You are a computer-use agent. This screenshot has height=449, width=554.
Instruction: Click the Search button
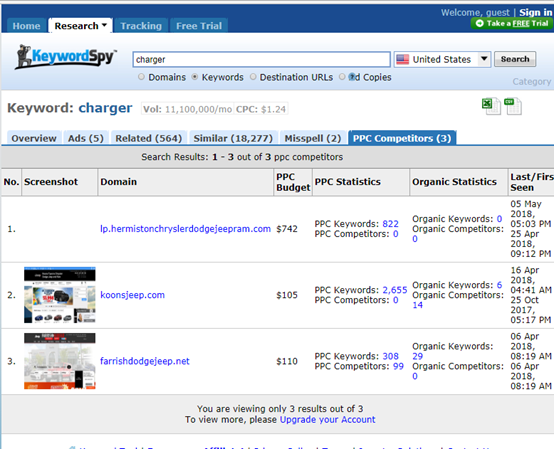click(x=515, y=59)
